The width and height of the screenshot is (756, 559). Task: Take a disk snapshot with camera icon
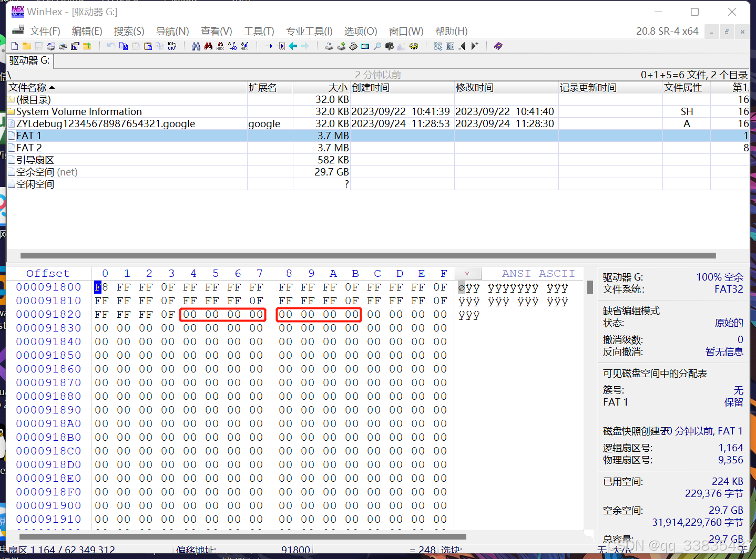pyautogui.click(x=389, y=46)
